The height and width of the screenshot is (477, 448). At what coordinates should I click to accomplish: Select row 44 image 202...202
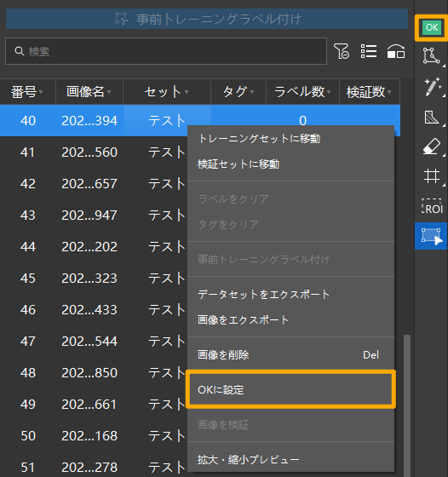(x=89, y=247)
